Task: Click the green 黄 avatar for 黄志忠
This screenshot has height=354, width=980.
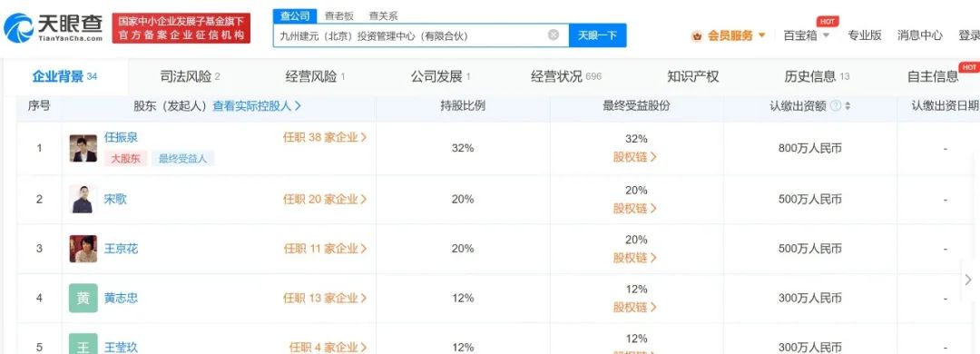Action: pyautogui.click(x=83, y=299)
